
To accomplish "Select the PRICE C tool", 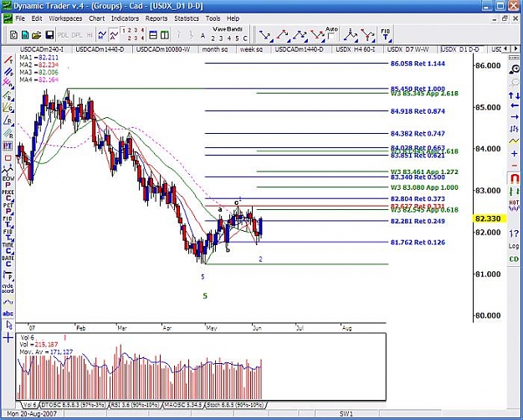I will point(8,195).
